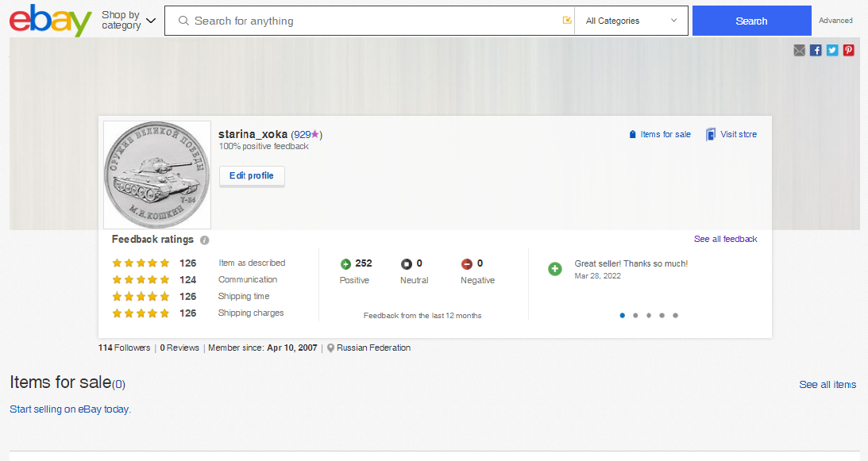Click the location pin icon
The width and height of the screenshot is (868, 461).
coord(330,348)
